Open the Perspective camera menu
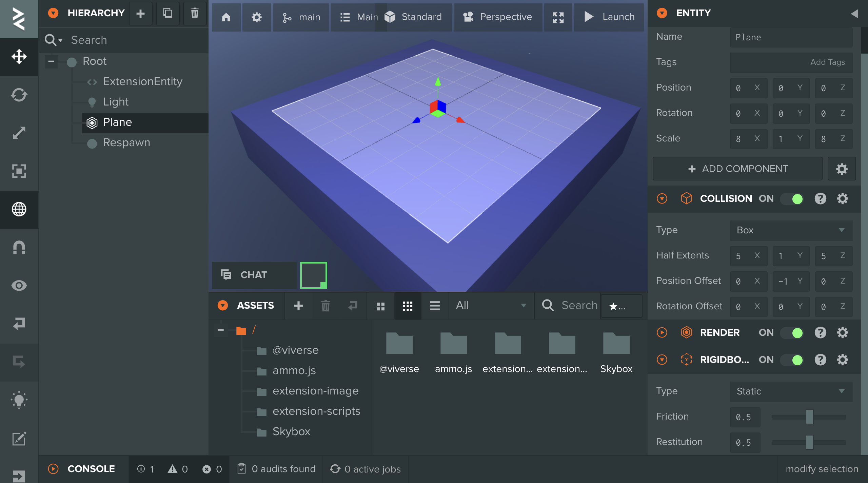This screenshot has width=868, height=483. [x=498, y=17]
